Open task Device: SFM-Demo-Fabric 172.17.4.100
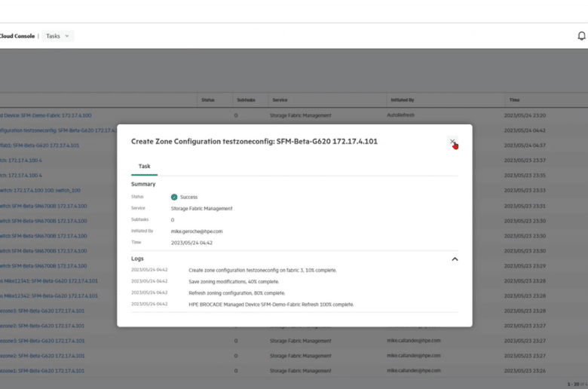The height and width of the screenshot is (389, 588). tap(45, 115)
